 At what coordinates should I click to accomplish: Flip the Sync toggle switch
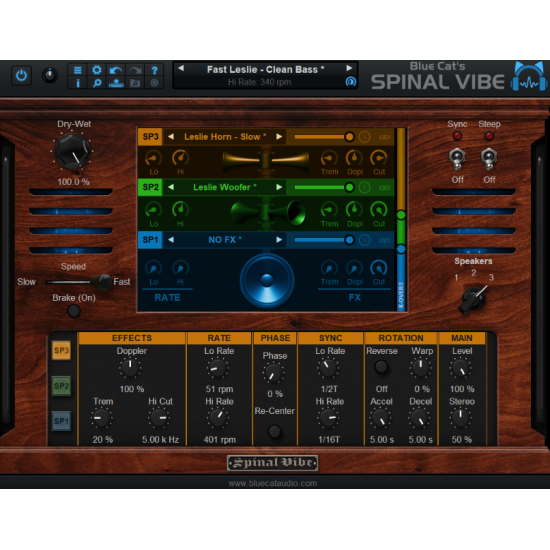[x=457, y=158]
